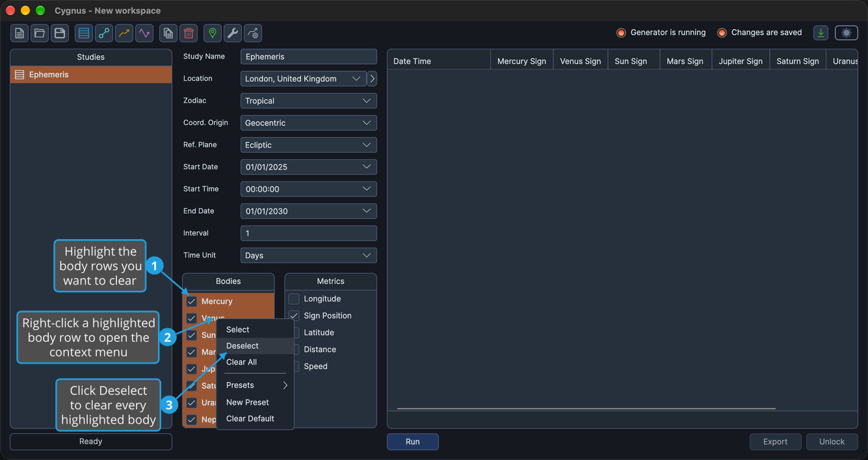Toggle light theme sun icon
The height and width of the screenshot is (460, 868).
(847, 33)
